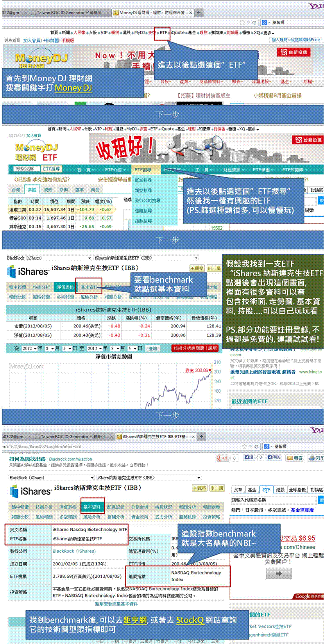This screenshot has width=324, height=644.
Task: Click the grey arrow button in the ad
Action: point(279,573)
